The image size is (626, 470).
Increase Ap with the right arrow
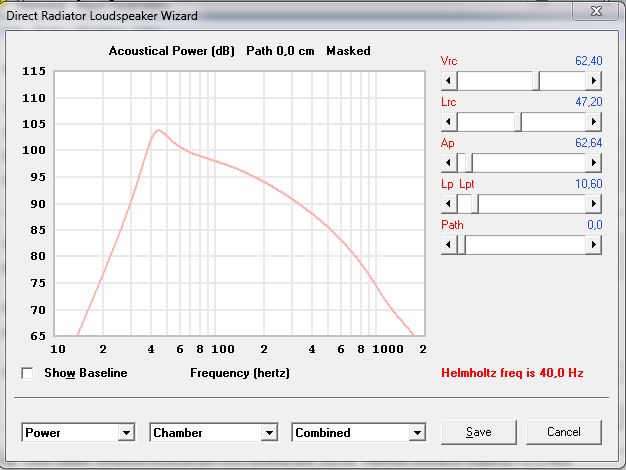(x=593, y=163)
